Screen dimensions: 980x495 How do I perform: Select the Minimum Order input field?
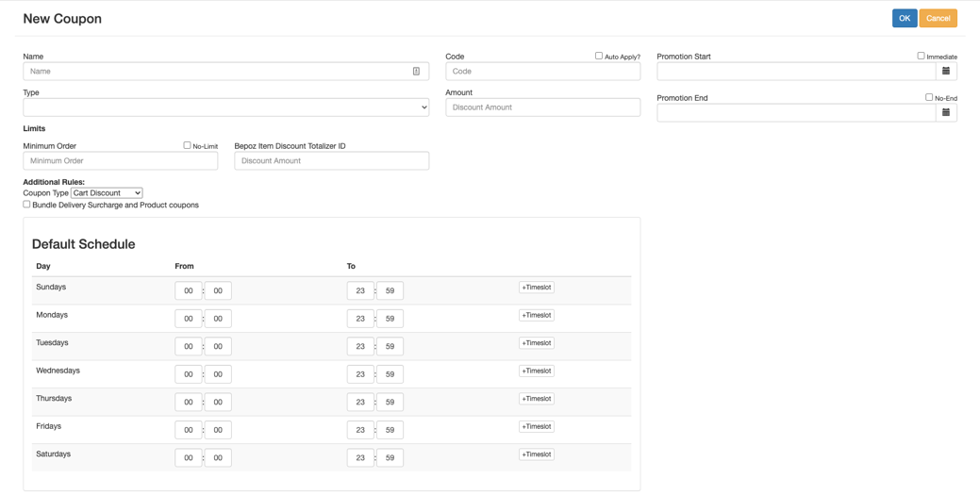(x=120, y=161)
